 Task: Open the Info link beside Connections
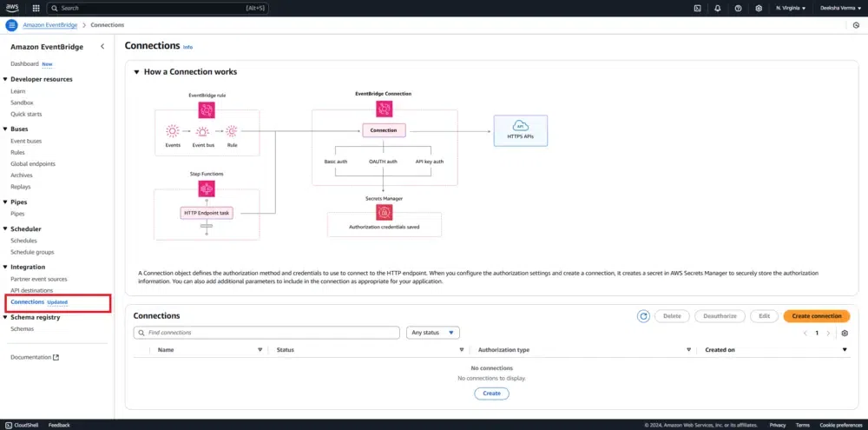coord(187,47)
